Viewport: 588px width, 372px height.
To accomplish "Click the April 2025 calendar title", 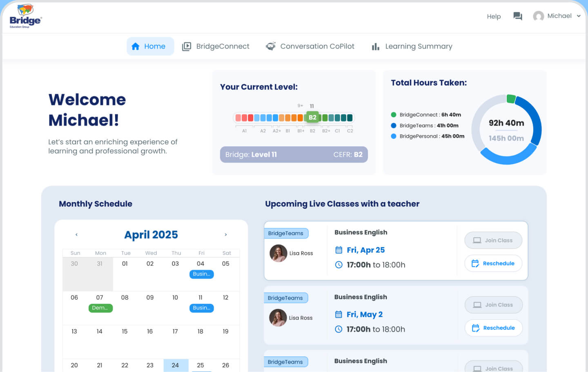I will point(151,235).
